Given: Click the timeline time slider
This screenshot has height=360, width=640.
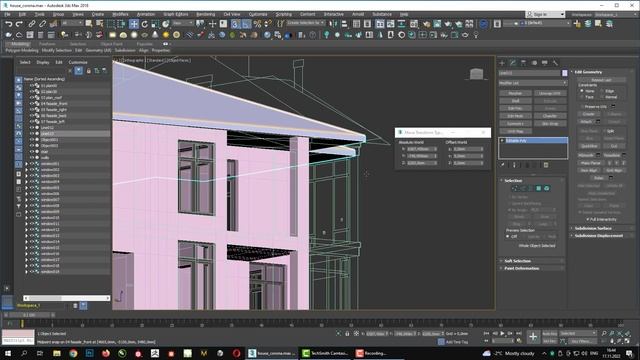Looking at the screenshot, I should [x=29, y=315].
